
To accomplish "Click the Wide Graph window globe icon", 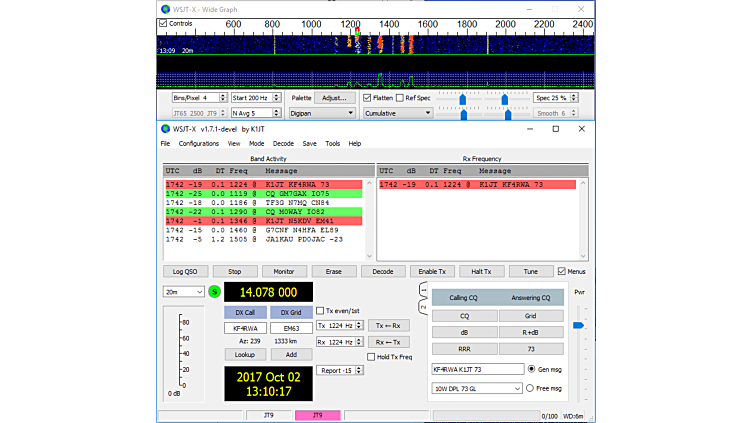I will (x=165, y=8).
